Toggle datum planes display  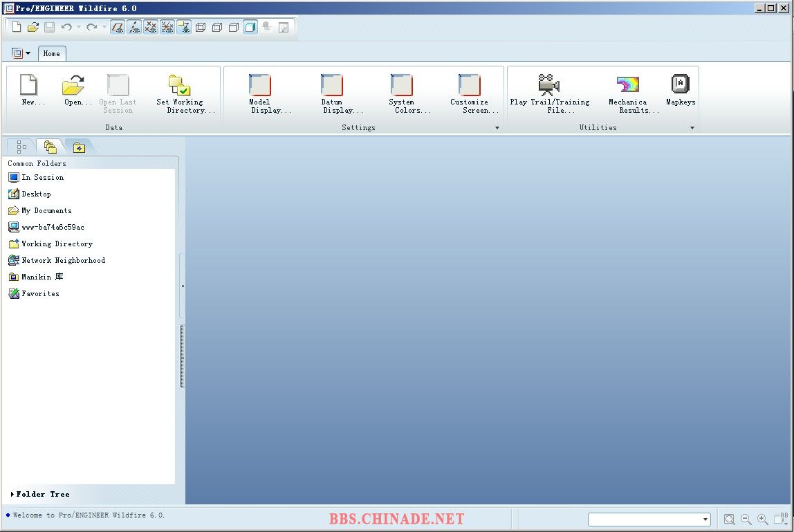pos(118,27)
